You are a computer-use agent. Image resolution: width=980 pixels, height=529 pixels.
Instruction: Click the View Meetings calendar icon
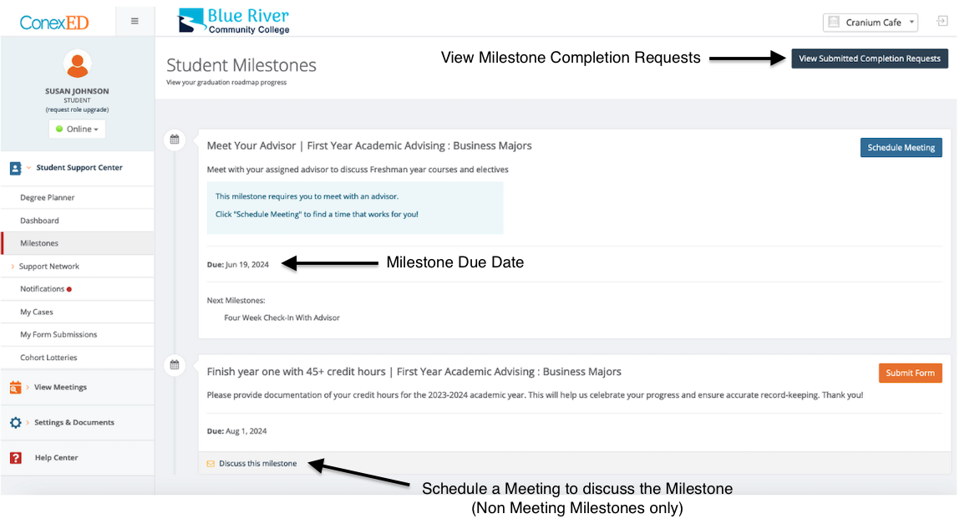(x=16, y=388)
